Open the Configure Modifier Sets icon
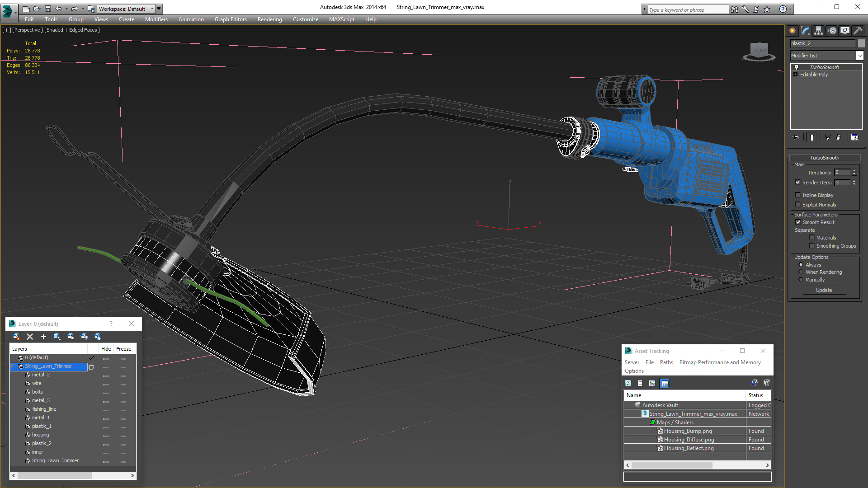Screen dimensions: 868x488 tap(854, 137)
